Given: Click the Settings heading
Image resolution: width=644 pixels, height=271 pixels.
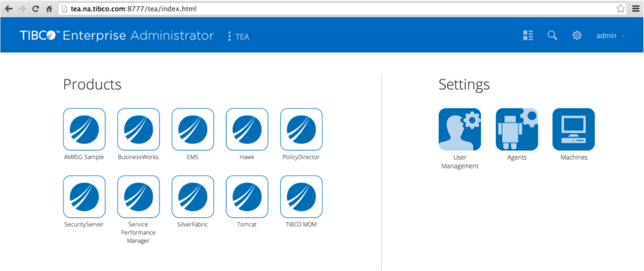Looking at the screenshot, I should coord(464,85).
